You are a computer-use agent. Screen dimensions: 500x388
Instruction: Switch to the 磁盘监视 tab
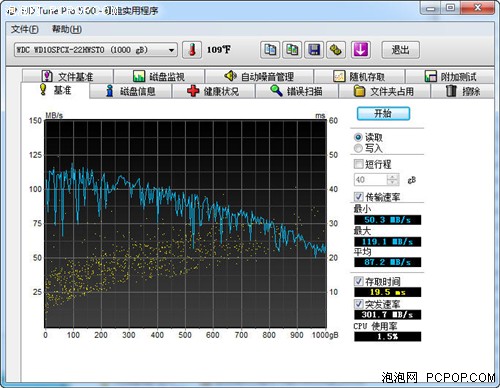coord(159,76)
